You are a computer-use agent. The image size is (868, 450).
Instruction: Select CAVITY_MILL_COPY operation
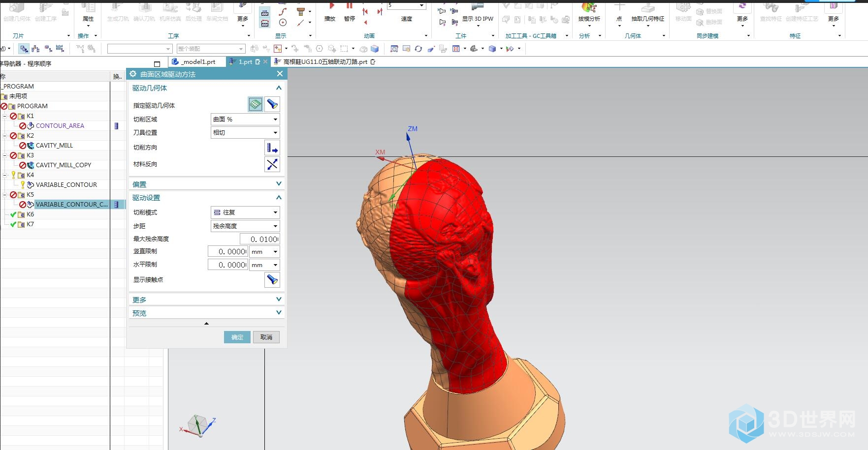coord(64,165)
